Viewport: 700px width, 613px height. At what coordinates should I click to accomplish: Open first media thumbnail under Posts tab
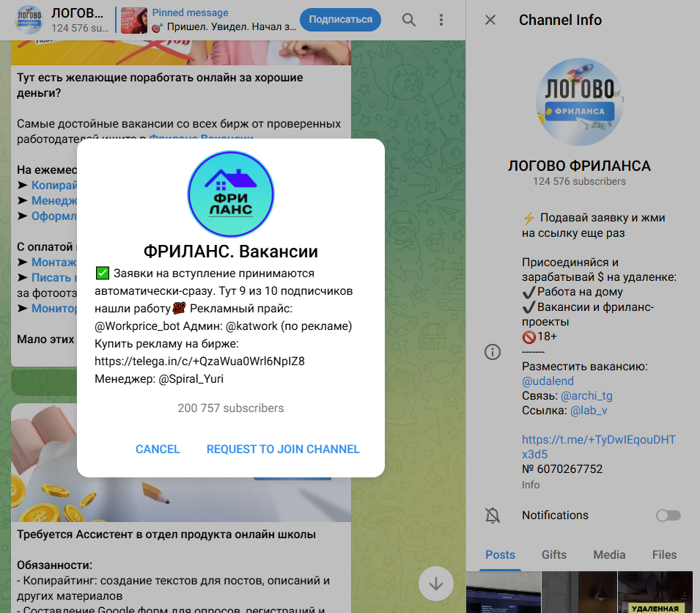click(x=503, y=592)
